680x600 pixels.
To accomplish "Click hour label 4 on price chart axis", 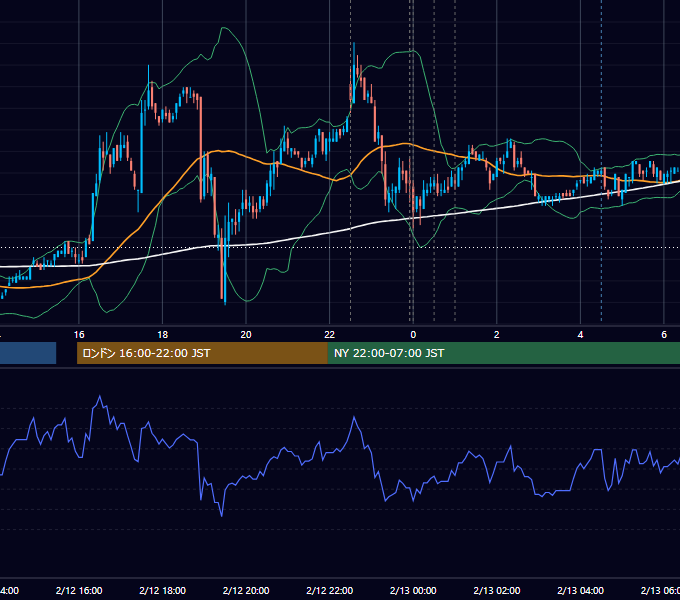I will pyautogui.click(x=580, y=335).
